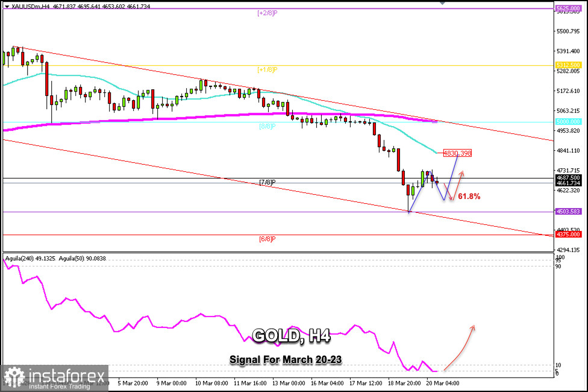Click the Aguila(240) 49.1325 indicator label
Viewport: 588px width, 392px height.
pos(30,259)
